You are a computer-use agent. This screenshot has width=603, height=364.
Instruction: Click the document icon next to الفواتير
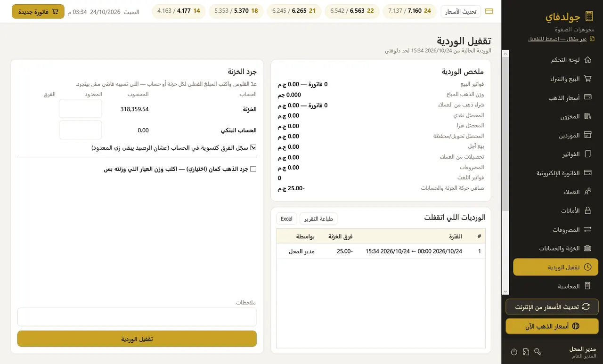(x=587, y=154)
